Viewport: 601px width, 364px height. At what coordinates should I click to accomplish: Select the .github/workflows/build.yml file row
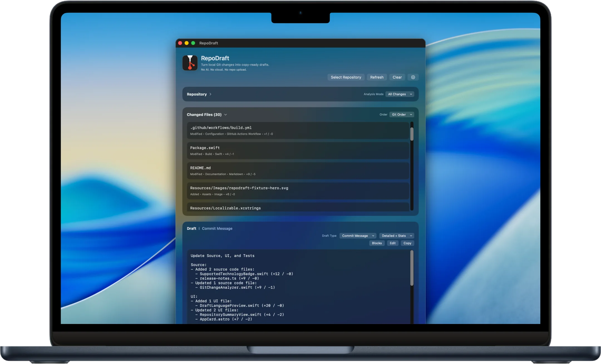tap(298, 130)
